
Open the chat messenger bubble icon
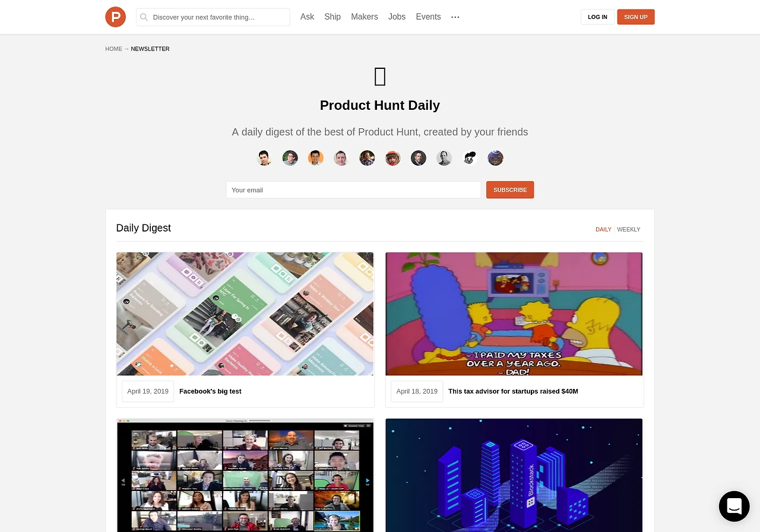click(734, 506)
